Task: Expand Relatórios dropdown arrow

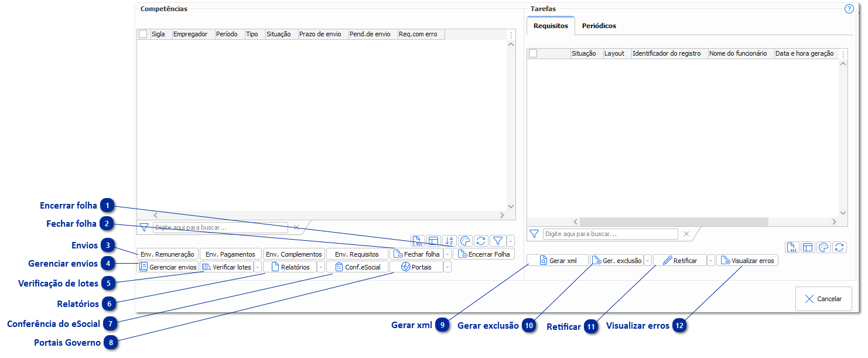Action: (x=321, y=267)
